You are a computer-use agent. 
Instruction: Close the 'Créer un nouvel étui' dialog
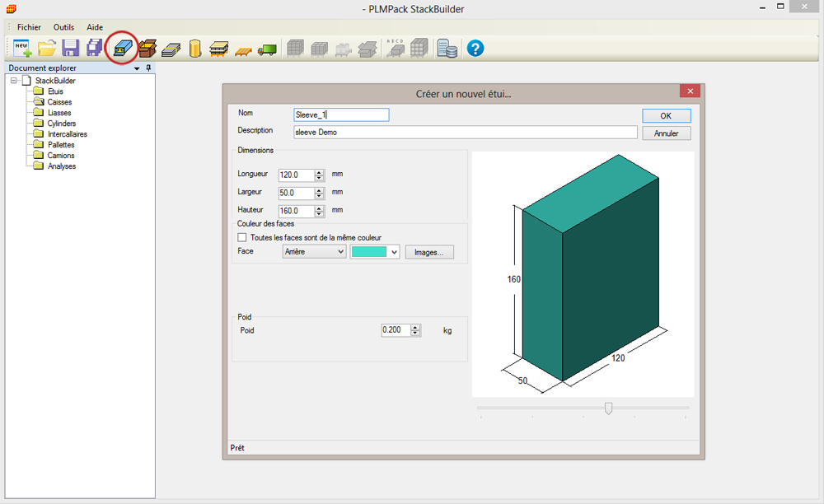click(x=690, y=91)
